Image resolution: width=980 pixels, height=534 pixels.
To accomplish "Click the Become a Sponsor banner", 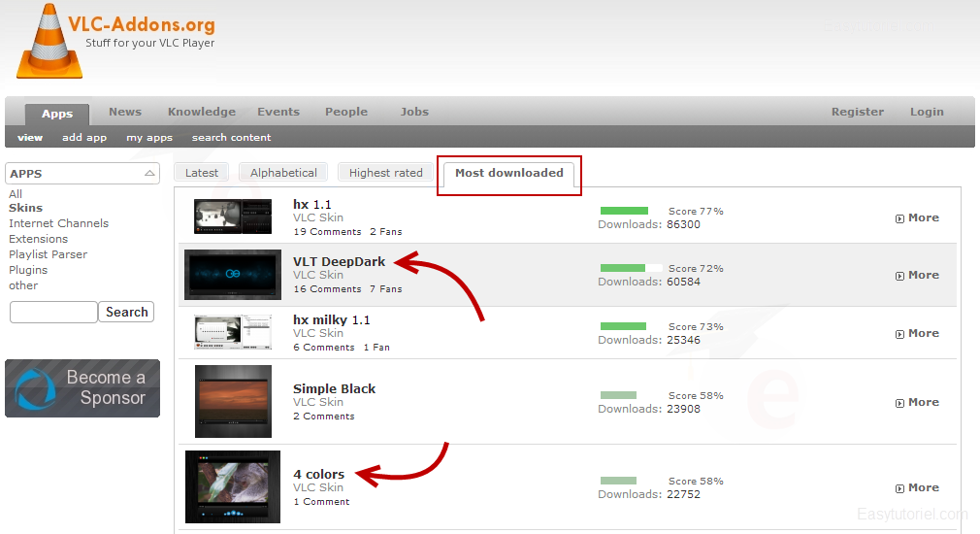I will point(82,388).
